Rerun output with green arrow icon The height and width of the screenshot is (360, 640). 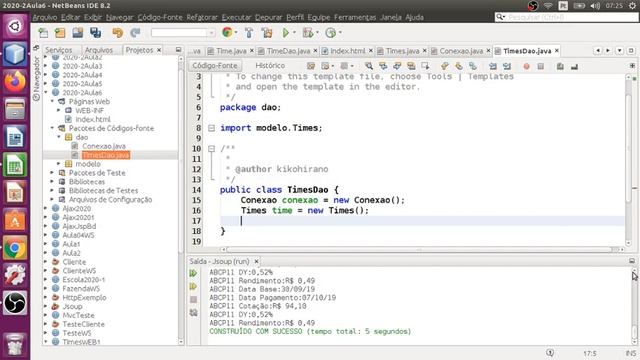(193, 273)
